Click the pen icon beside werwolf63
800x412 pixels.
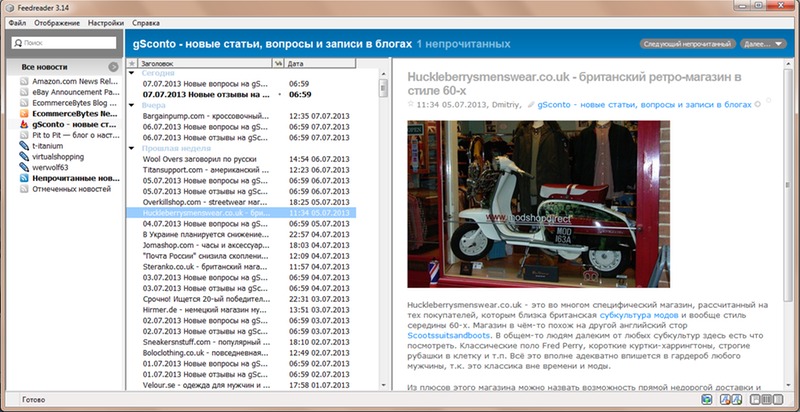click(x=24, y=167)
